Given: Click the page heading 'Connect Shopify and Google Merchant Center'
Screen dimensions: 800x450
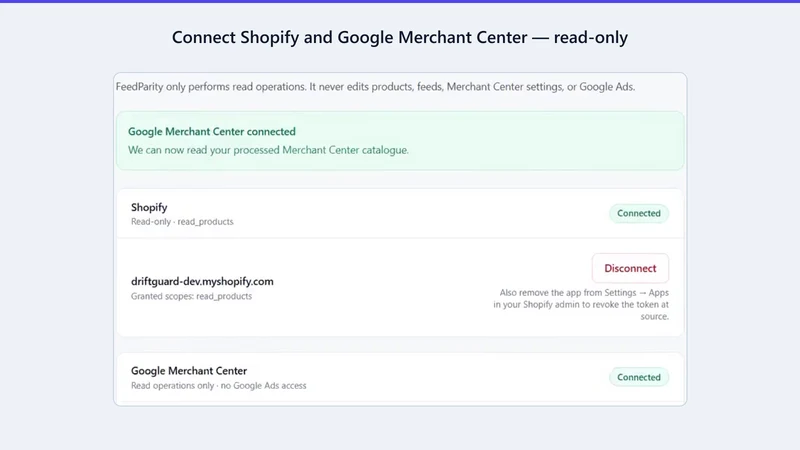Looking at the screenshot, I should [399, 37].
